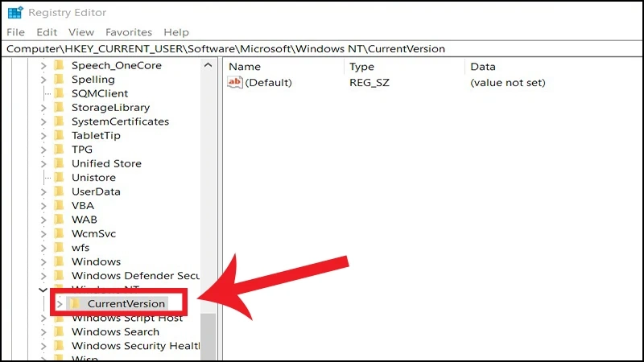
Task: Select the Unistore folder icon
Action: point(59,177)
